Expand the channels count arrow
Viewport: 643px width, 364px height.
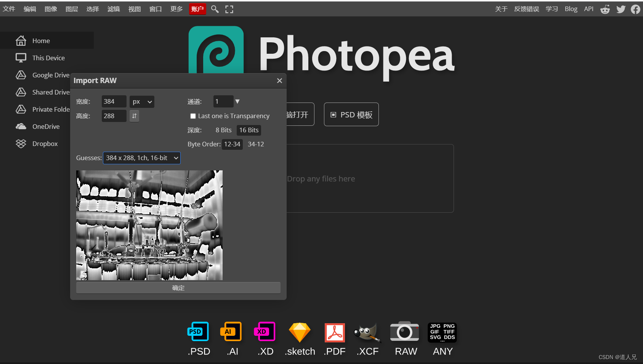point(237,101)
